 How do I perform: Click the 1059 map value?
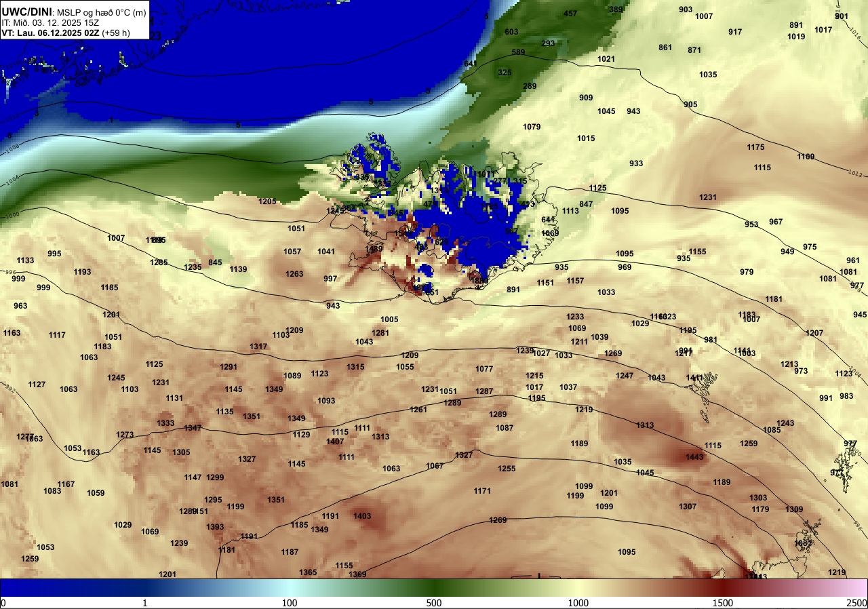coord(96,493)
